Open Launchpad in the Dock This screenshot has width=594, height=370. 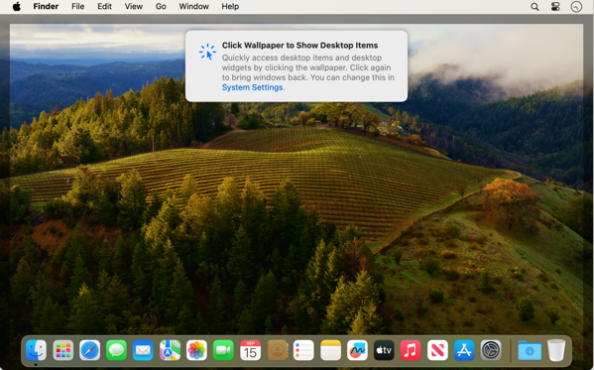[63, 350]
